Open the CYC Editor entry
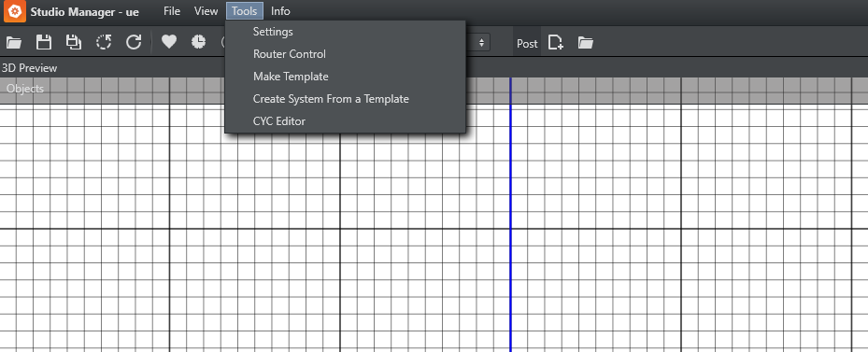Image resolution: width=868 pixels, height=352 pixels. tap(345, 121)
